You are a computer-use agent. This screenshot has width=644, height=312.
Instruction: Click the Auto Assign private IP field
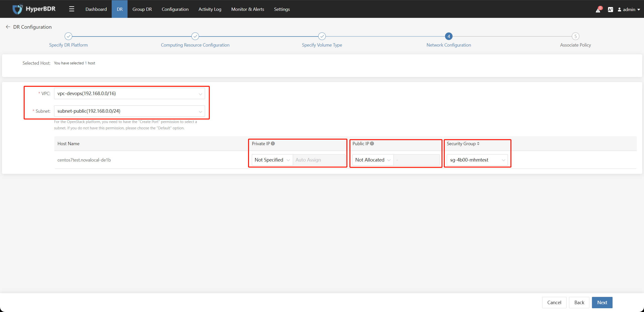tap(319, 160)
